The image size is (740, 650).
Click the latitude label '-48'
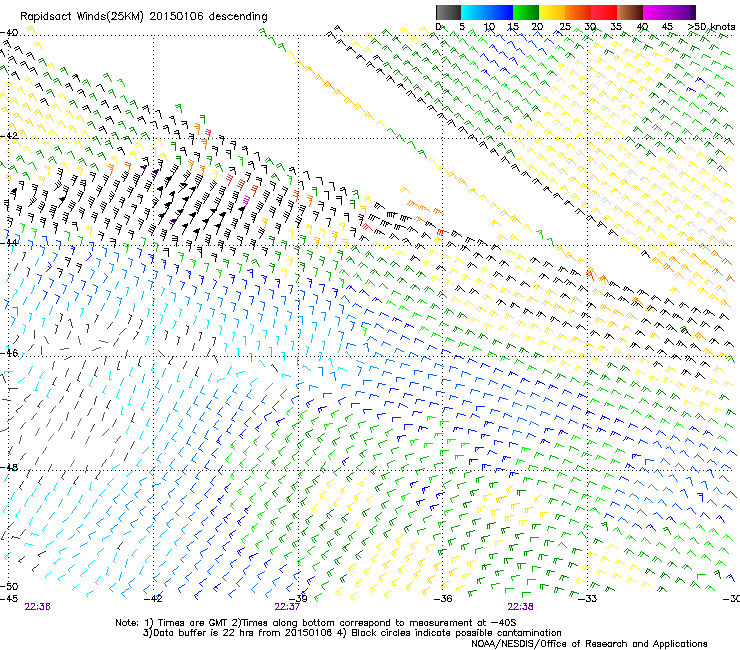(x=9, y=467)
